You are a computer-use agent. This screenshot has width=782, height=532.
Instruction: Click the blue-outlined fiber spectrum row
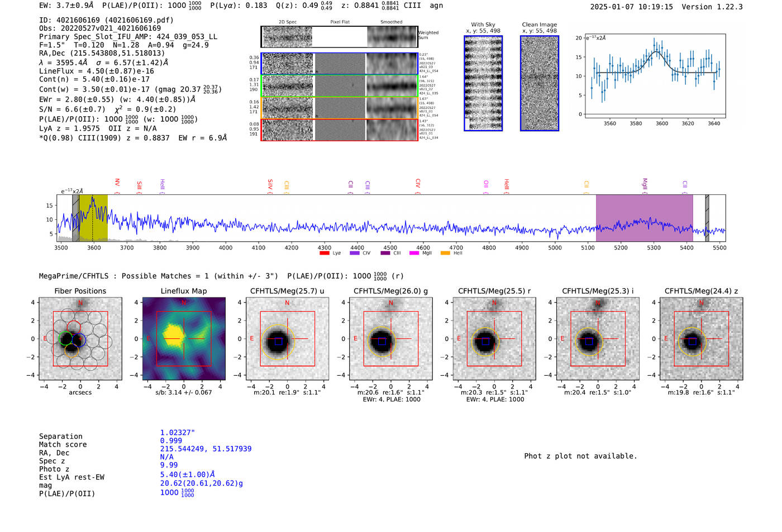339,64
